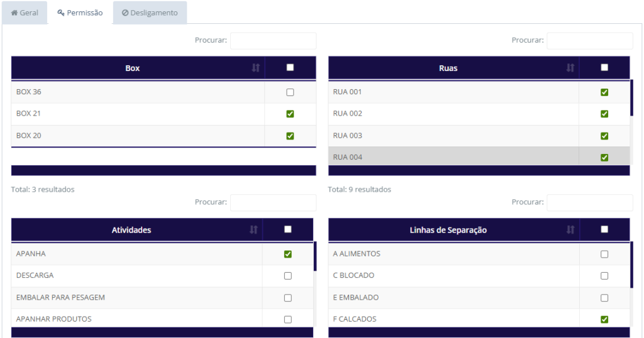Disable the APANHA activity checkbox
644x338 pixels.
[288, 254]
